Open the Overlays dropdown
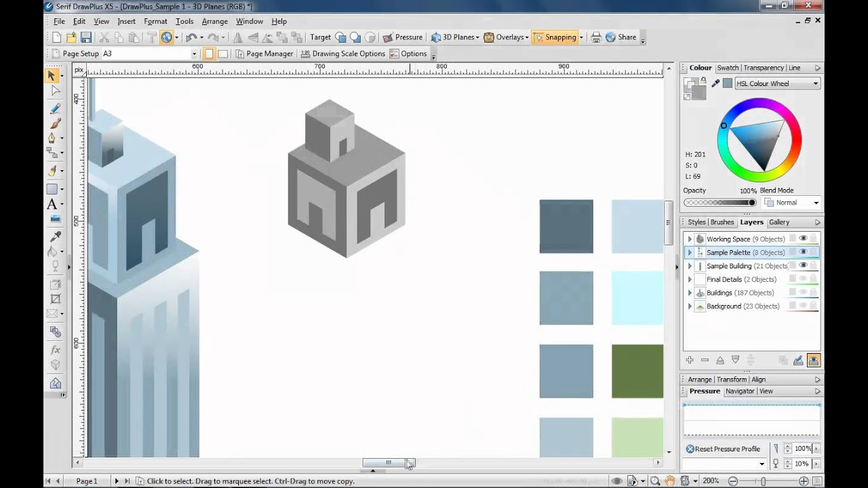This screenshot has height=488, width=868. 506,37
